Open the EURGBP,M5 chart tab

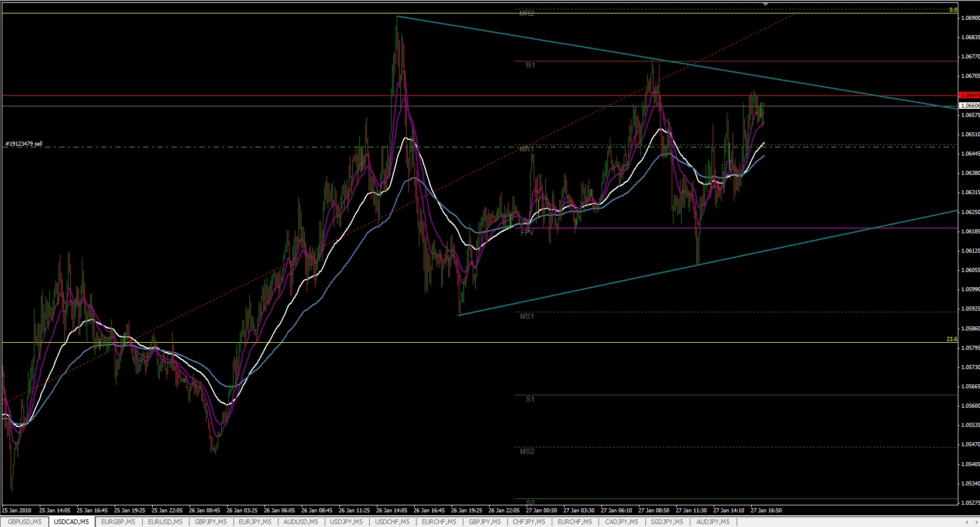[x=118, y=522]
